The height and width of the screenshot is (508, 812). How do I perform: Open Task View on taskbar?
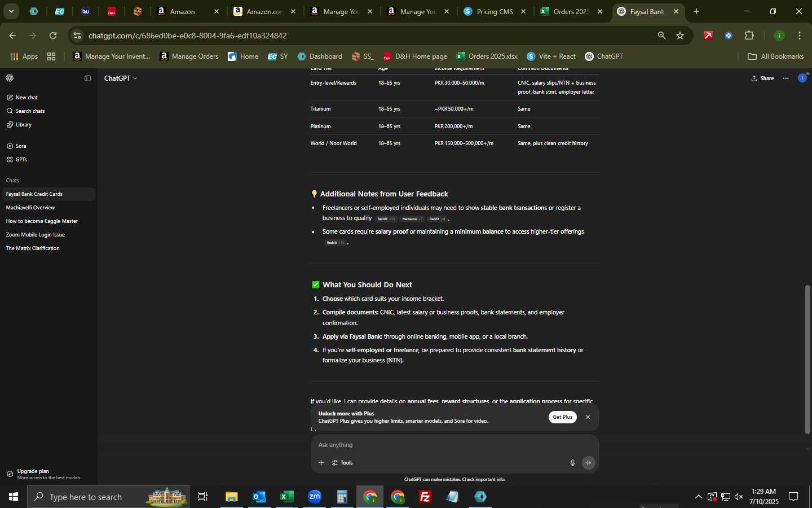tap(203, 497)
